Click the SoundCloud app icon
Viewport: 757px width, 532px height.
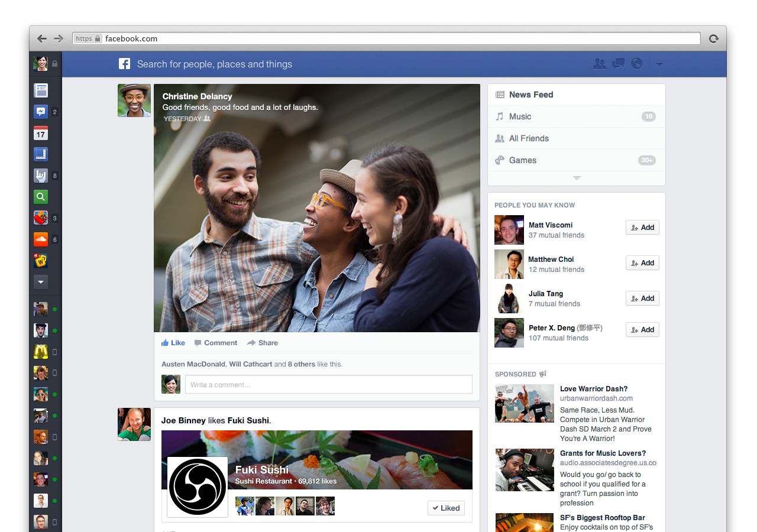pos(40,239)
